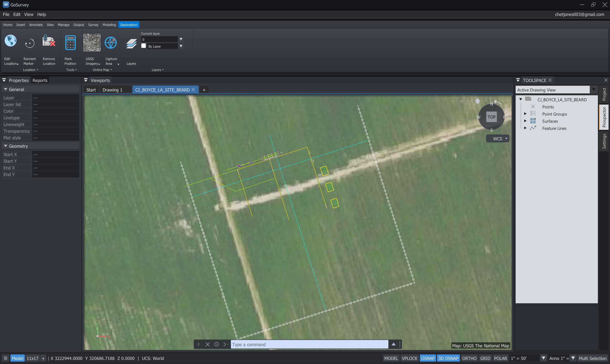
Task: Click the Viewports panel menu icon
Action: tap(86, 80)
